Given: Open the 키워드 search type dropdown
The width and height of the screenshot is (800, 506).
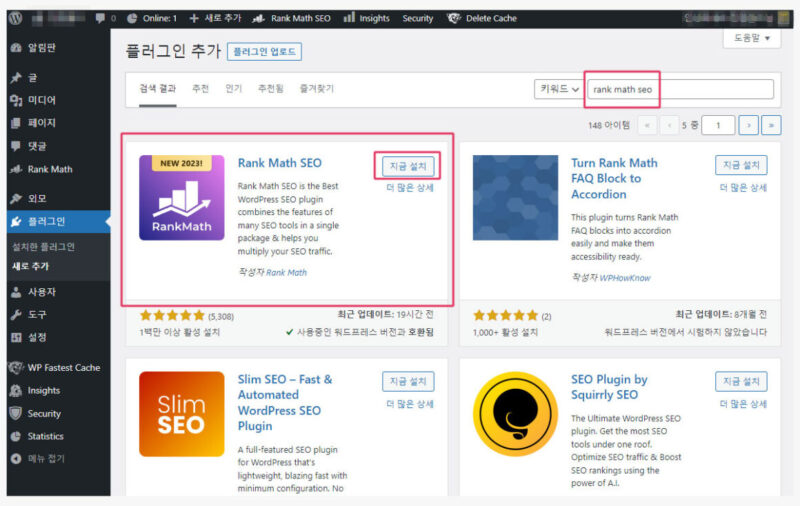Looking at the screenshot, I should coord(559,89).
